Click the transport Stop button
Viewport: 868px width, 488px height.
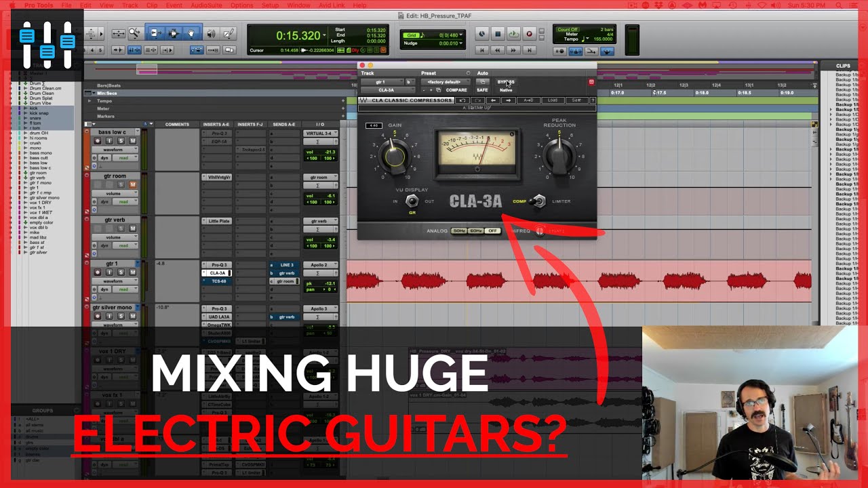click(498, 34)
